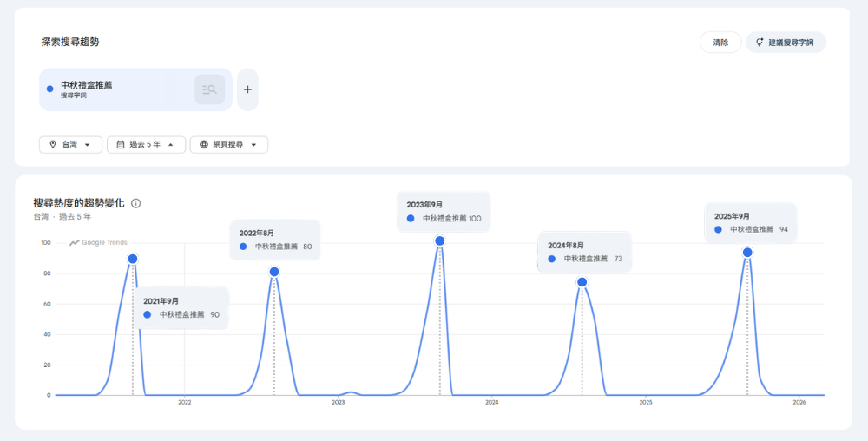Click the 2023年9月 tooltip value 100
Screen dimensions: 868x441
click(x=475, y=219)
